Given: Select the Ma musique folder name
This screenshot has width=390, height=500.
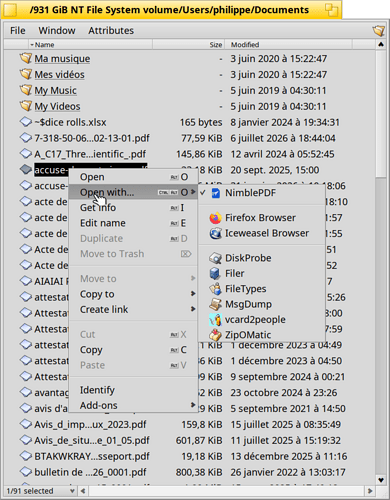Looking at the screenshot, I should point(62,59).
